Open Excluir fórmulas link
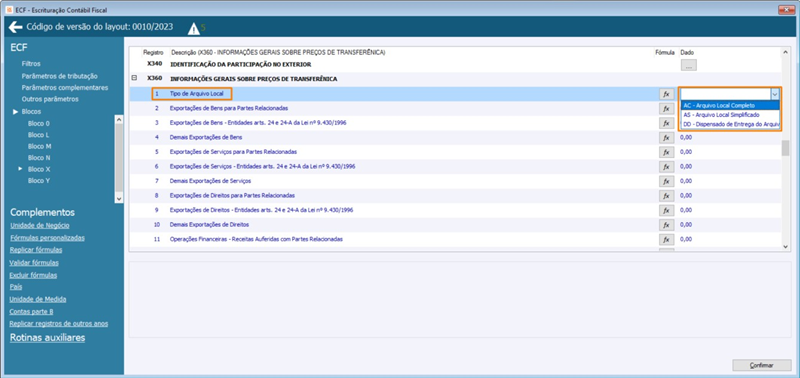 click(33, 275)
